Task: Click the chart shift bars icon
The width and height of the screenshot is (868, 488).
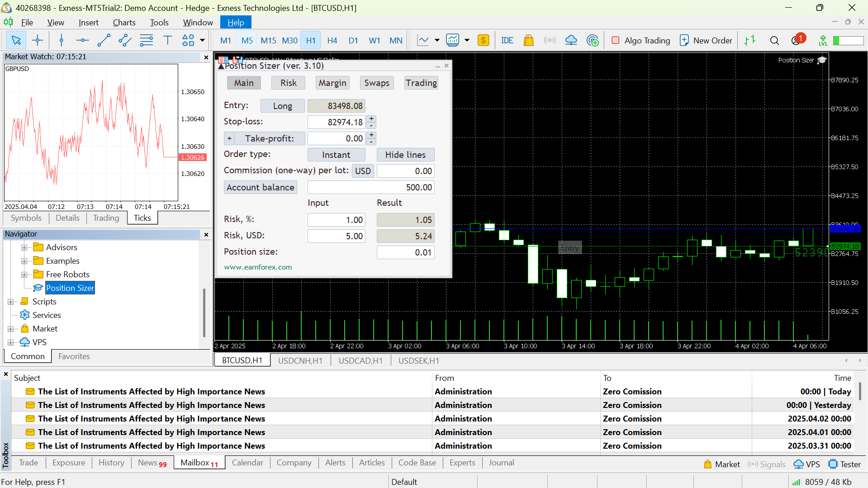Action: [749, 41]
